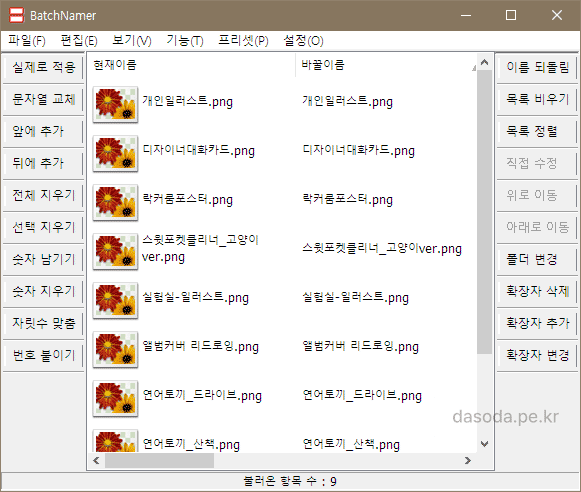Viewport: 581px width, 492px height.
Task: Sort by the 현재이름 column header
Action: click(191, 65)
